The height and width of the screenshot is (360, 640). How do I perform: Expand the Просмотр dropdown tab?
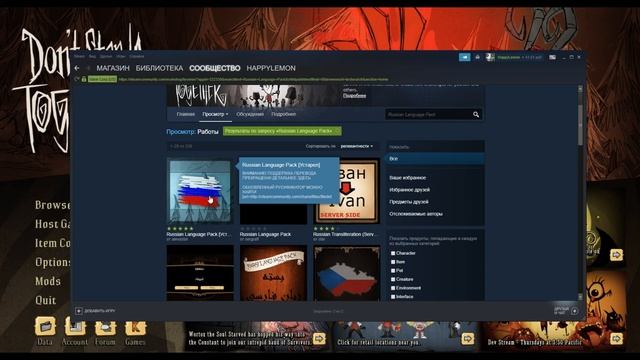(x=215, y=114)
